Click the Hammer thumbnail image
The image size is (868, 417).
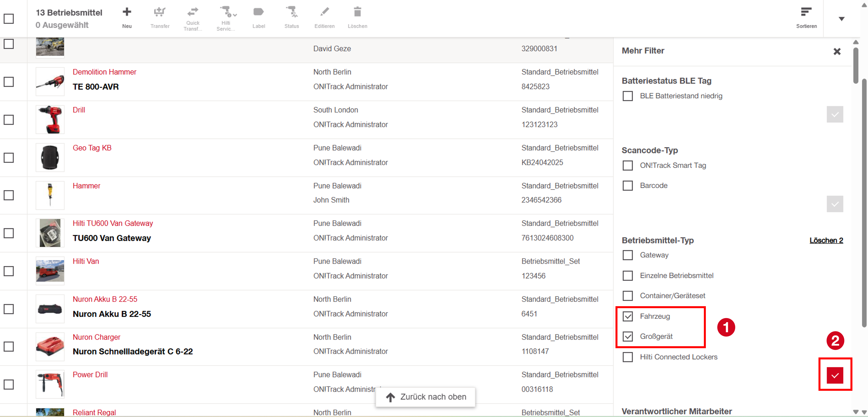coord(50,195)
